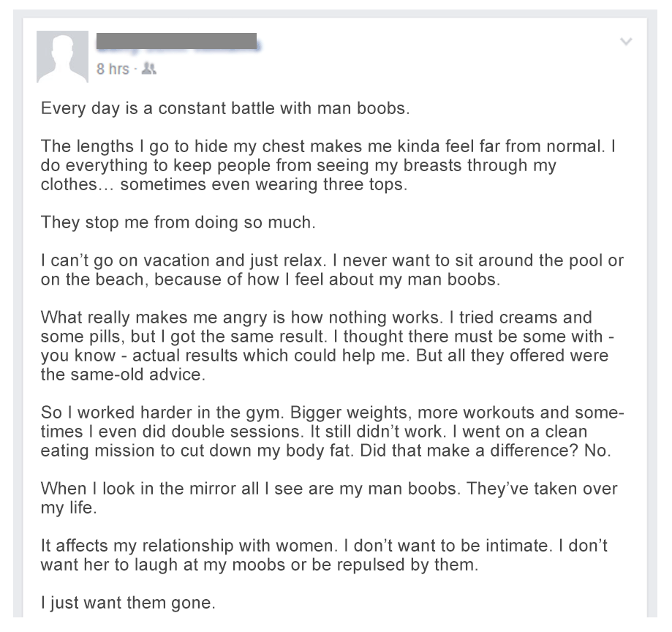Image resolution: width=672 pixels, height=632 pixels.
Task: Click the "8 hrs" timestamp link
Action: pyautogui.click(x=112, y=69)
